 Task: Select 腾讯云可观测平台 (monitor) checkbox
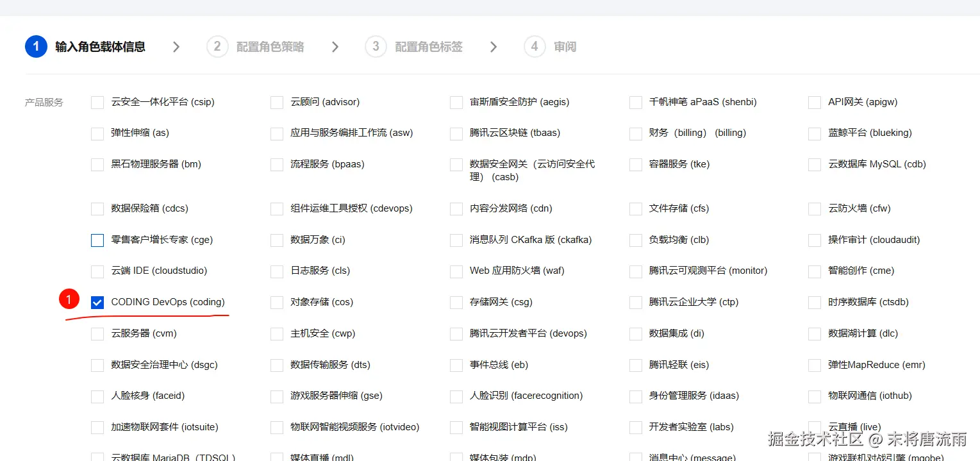(x=636, y=271)
